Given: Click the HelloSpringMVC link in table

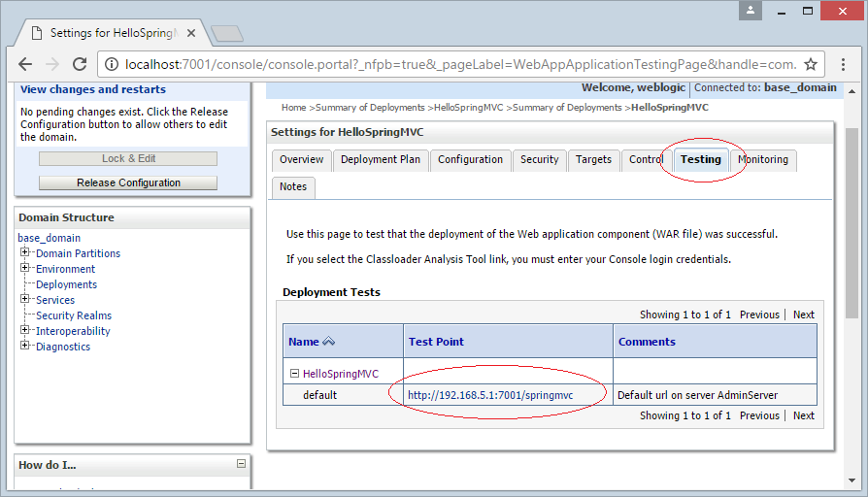Looking at the screenshot, I should (341, 374).
